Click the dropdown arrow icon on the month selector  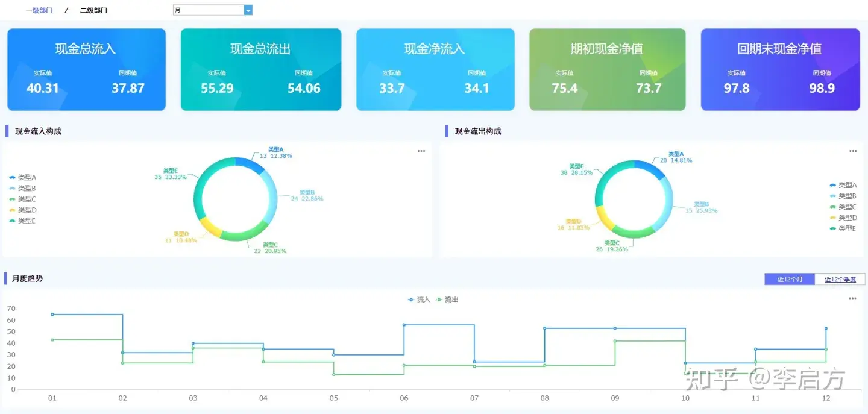pyautogui.click(x=248, y=10)
